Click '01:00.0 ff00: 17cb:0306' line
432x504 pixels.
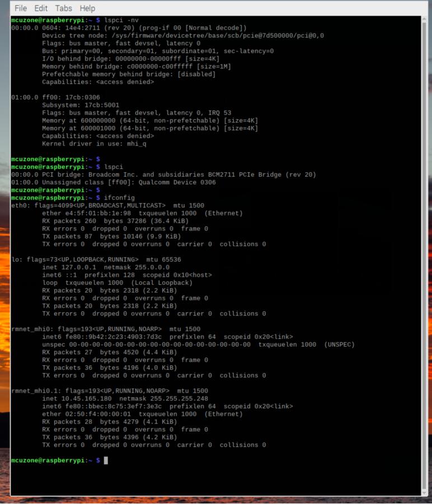click(x=55, y=97)
